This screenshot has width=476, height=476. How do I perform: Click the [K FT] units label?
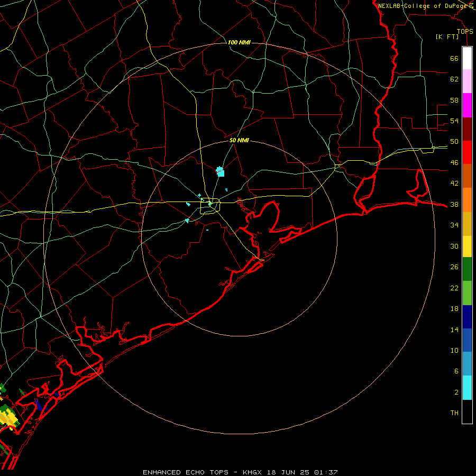(x=447, y=37)
